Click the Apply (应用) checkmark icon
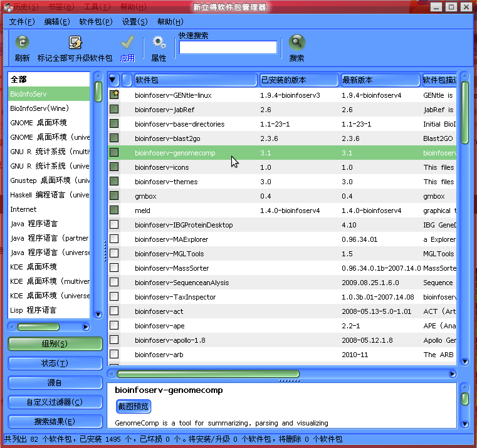This screenshot has width=477, height=448. tap(127, 42)
